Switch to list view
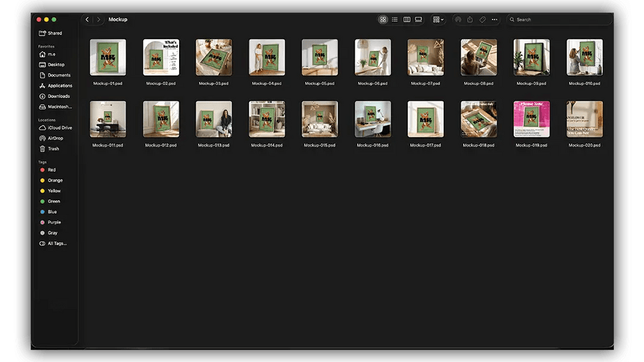The height and width of the screenshot is (362, 644). [x=395, y=19]
